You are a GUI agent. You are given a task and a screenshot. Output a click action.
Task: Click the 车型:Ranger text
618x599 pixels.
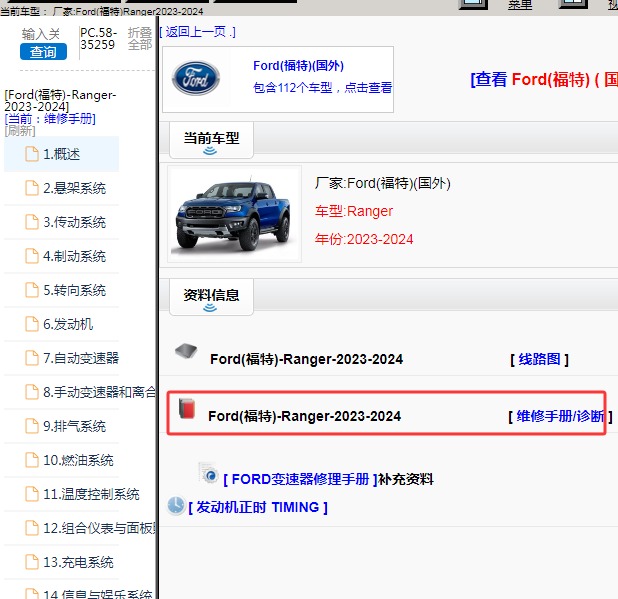click(x=354, y=212)
